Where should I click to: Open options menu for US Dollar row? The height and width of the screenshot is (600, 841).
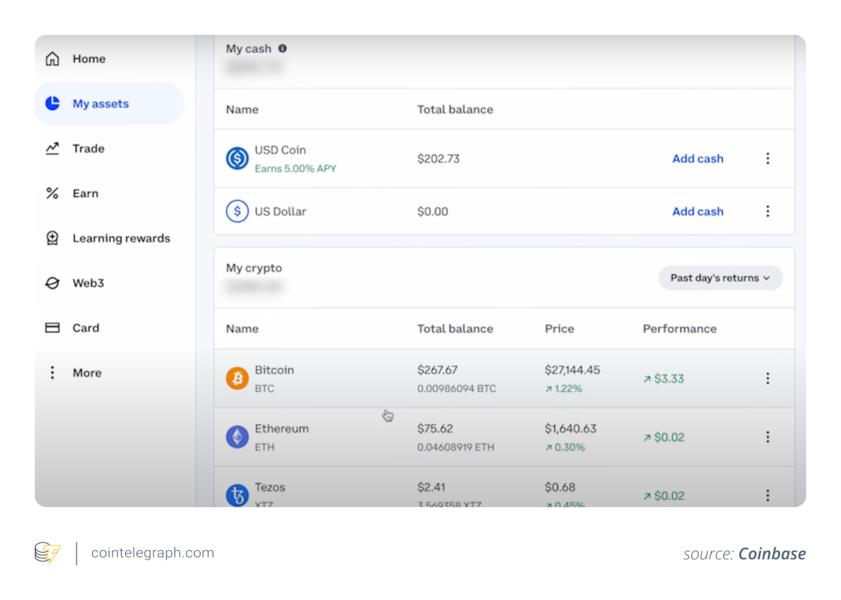coord(768,211)
